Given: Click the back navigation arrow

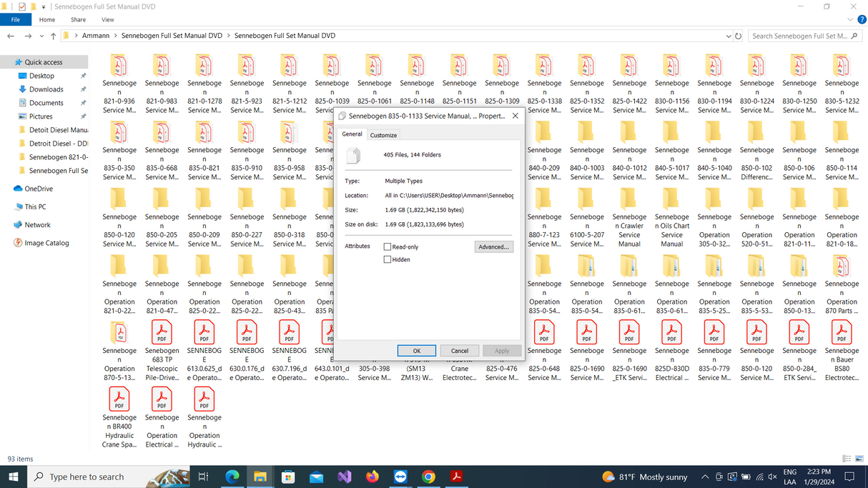Looking at the screenshot, I should click(10, 35).
